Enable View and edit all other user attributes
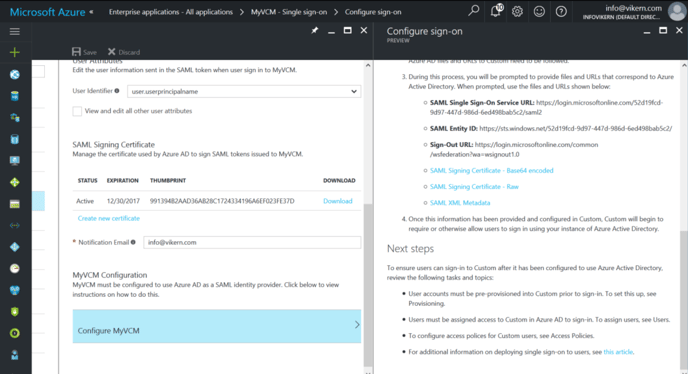Image resolution: width=688 pixels, height=374 pixels. (x=77, y=111)
